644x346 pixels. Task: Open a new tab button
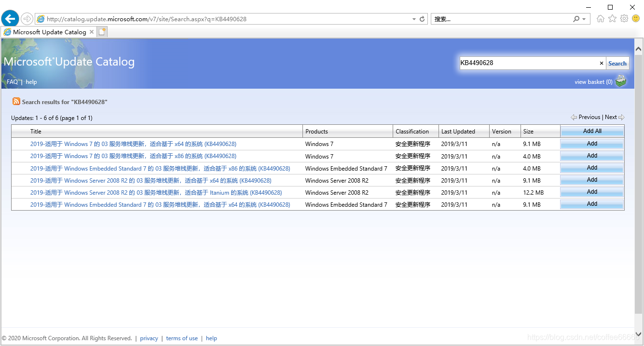pyautogui.click(x=102, y=32)
